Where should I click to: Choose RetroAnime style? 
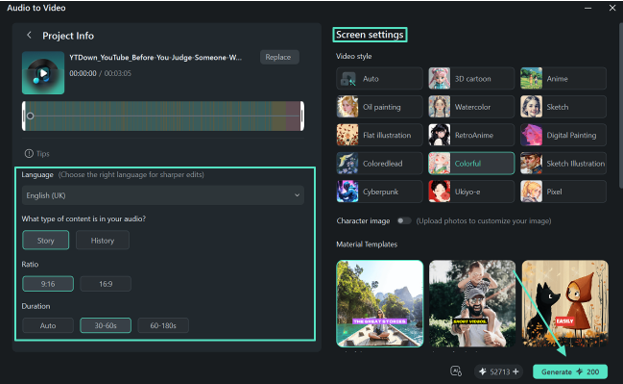tap(471, 135)
